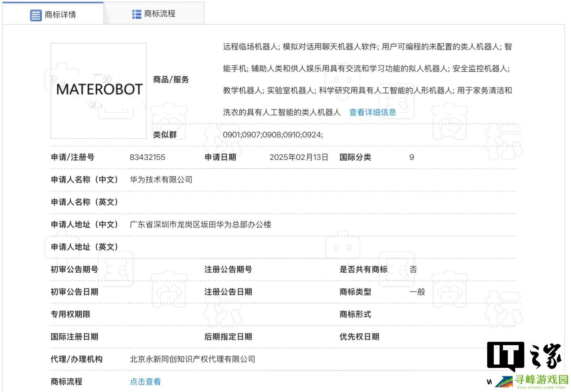Click the 申请人名称（英文） label
This screenshot has width=571, height=392.
click(x=84, y=202)
